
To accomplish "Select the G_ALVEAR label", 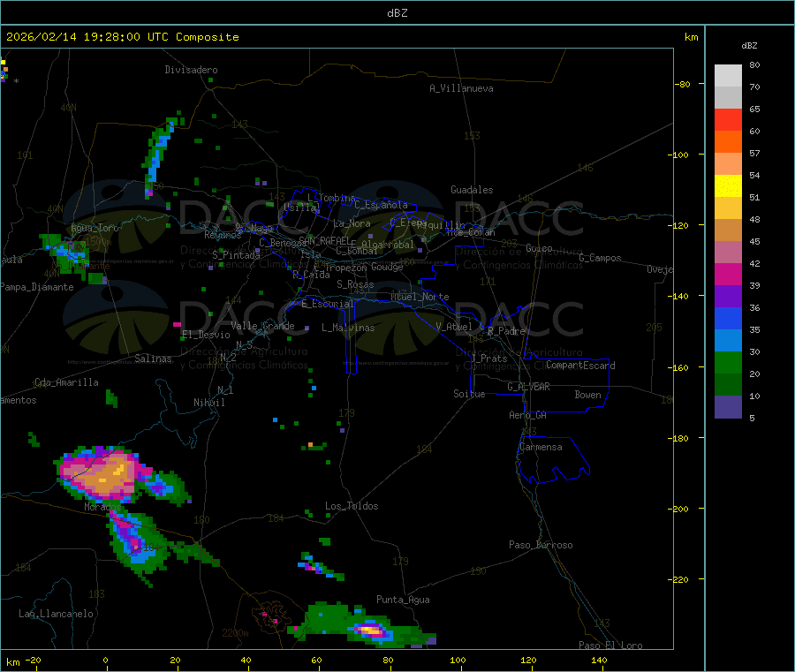I will click(x=528, y=387).
